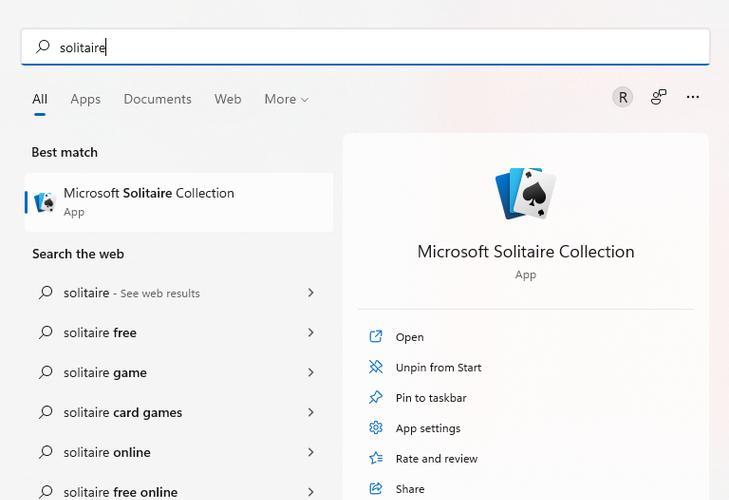Open the R user account avatar
Image resolution: width=729 pixels, height=500 pixels.
623,98
